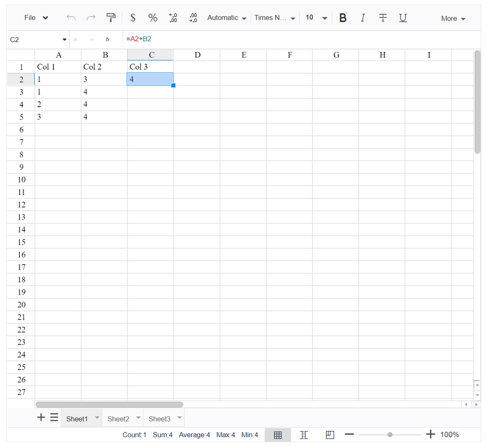
Task: Click the fill handle of cell C2
Action: click(x=173, y=85)
